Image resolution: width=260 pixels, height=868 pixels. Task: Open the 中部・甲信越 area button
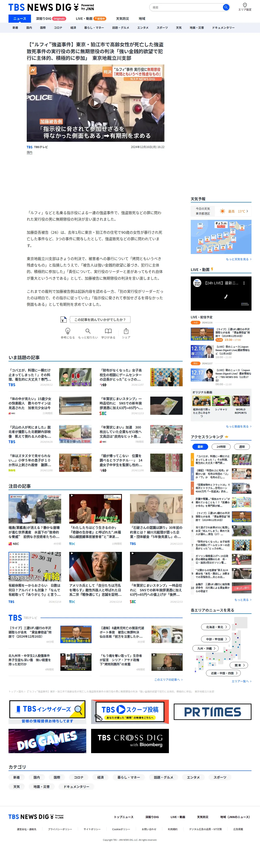(216, 639)
